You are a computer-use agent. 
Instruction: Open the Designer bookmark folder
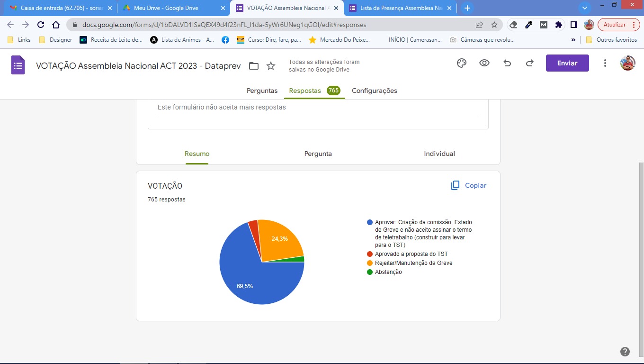[55, 40]
